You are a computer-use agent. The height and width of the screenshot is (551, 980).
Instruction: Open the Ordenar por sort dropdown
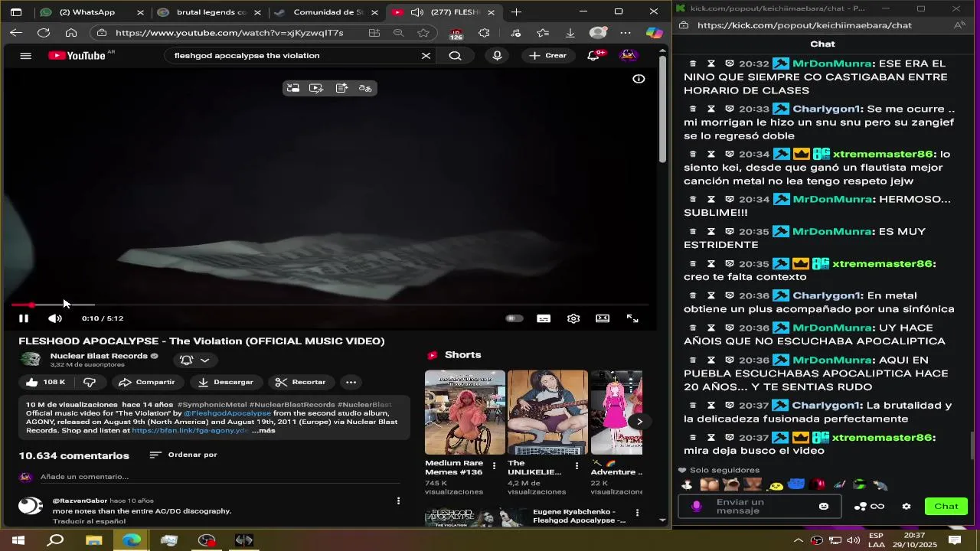coord(184,455)
